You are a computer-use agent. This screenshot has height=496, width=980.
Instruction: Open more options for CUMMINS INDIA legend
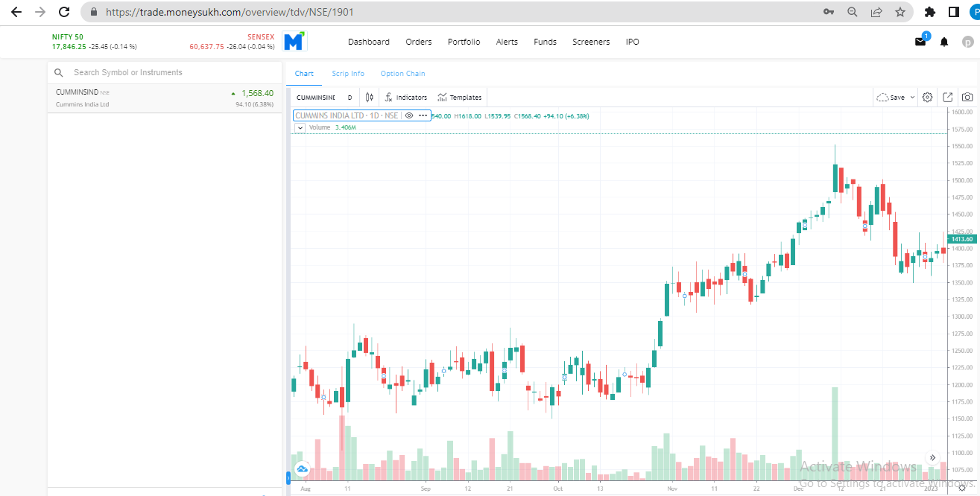click(x=423, y=115)
